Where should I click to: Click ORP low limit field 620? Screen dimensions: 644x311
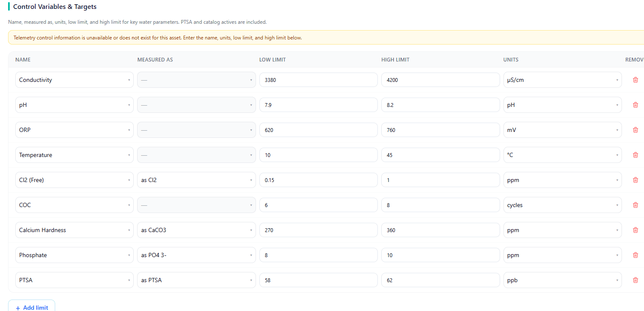318,130
